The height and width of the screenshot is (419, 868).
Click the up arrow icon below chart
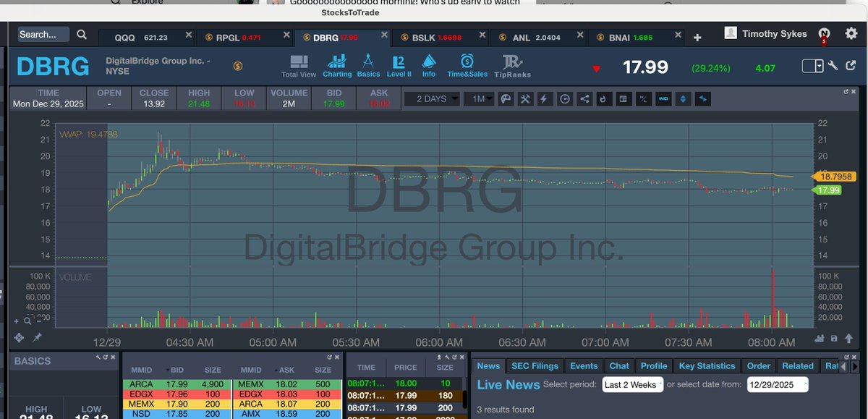coord(848,338)
